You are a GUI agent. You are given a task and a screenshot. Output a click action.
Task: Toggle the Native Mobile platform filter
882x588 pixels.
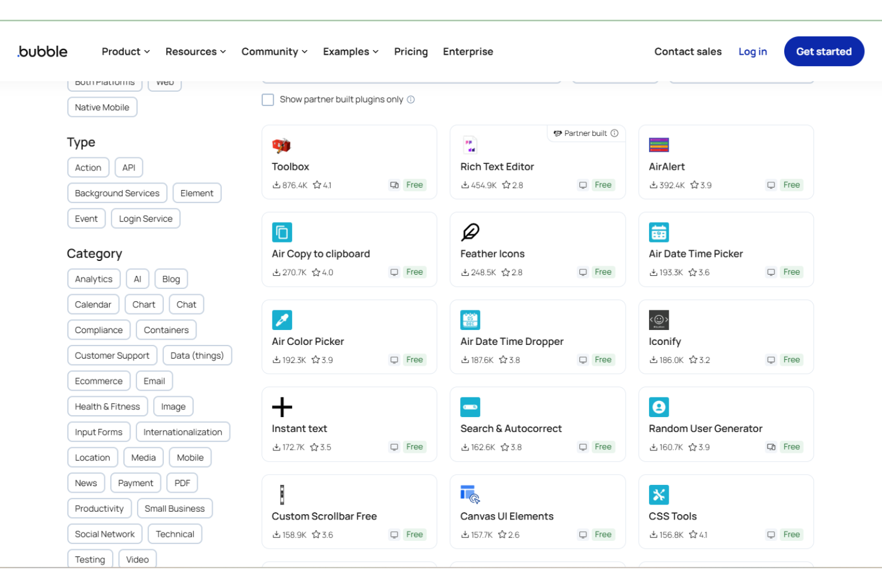click(102, 107)
